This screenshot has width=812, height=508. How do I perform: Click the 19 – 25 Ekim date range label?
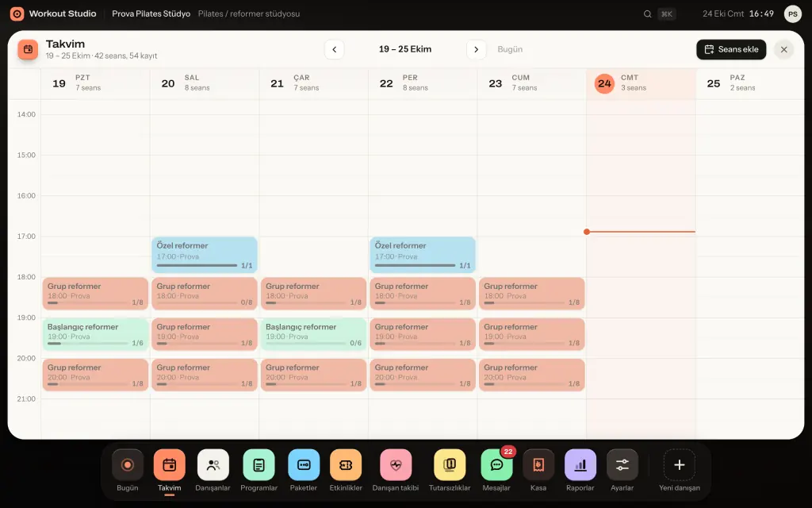(x=405, y=49)
